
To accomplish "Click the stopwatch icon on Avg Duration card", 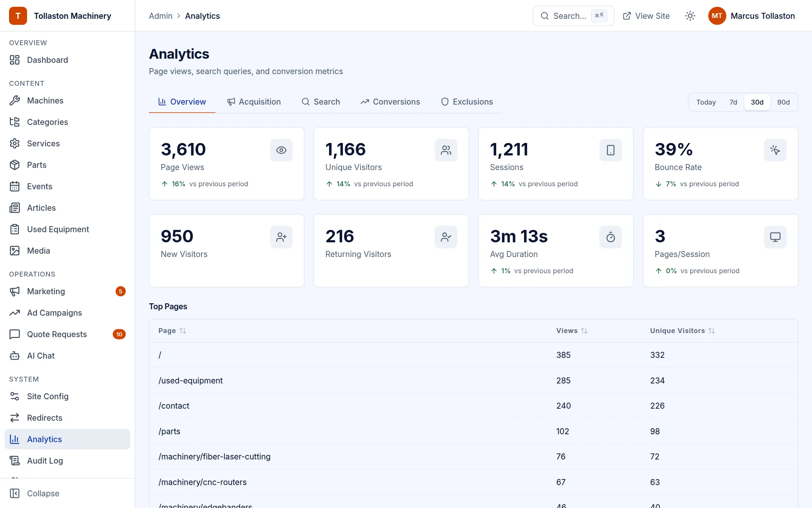I will tap(611, 237).
